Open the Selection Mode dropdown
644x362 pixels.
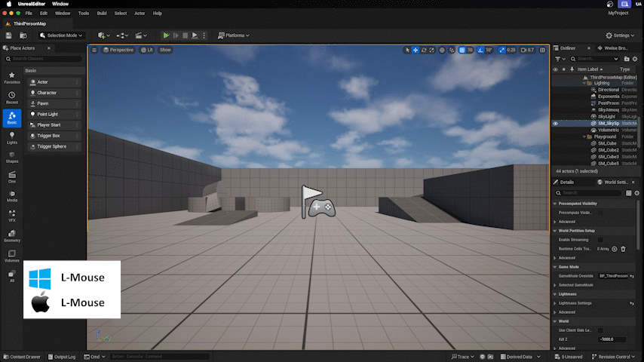click(61, 35)
